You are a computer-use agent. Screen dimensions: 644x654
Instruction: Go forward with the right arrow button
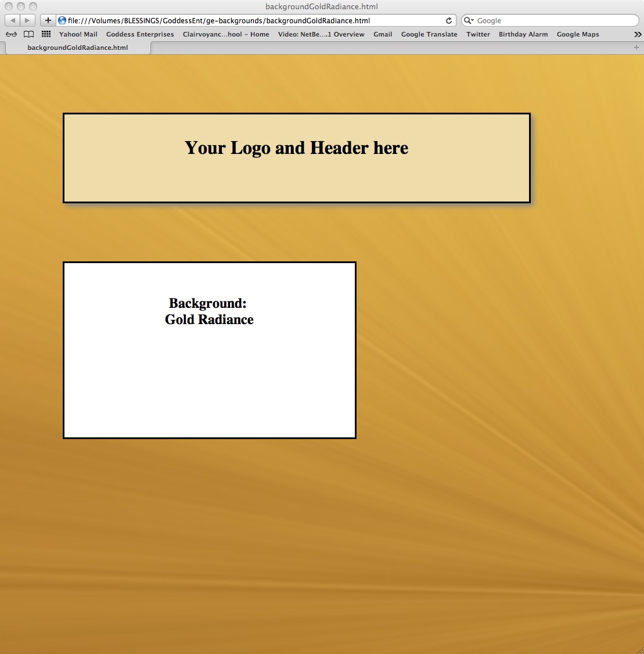(x=27, y=20)
